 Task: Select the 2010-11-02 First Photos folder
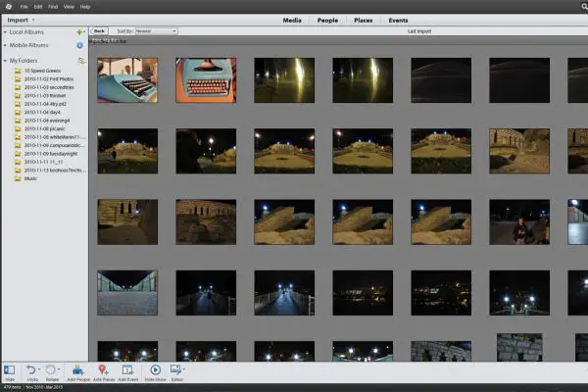(49, 78)
